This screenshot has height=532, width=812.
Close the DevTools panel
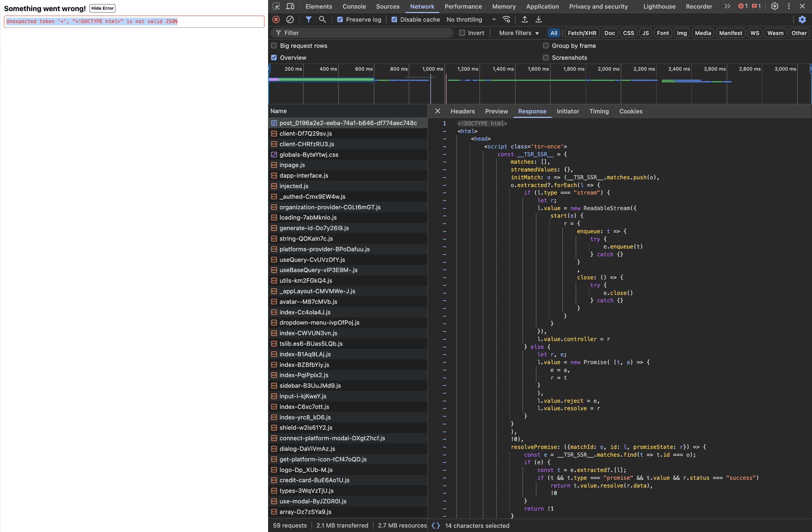coord(803,6)
